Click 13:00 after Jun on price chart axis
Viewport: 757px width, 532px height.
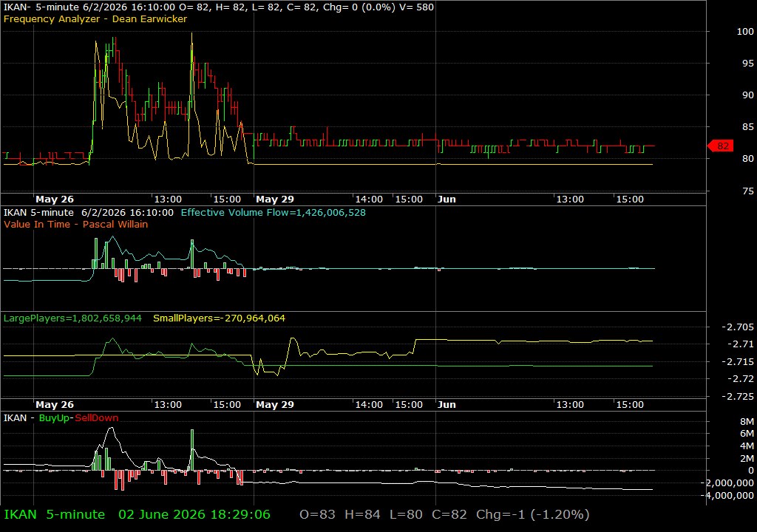[570, 199]
